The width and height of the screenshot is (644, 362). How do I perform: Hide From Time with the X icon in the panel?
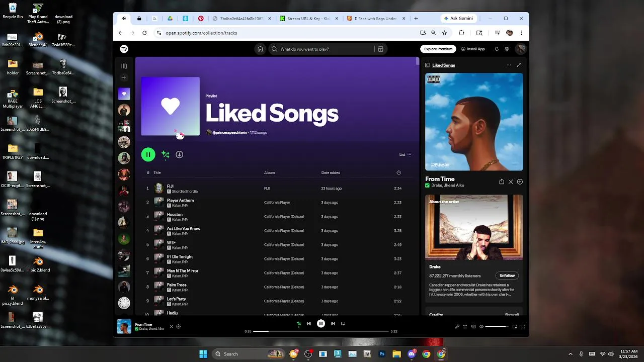tap(511, 182)
